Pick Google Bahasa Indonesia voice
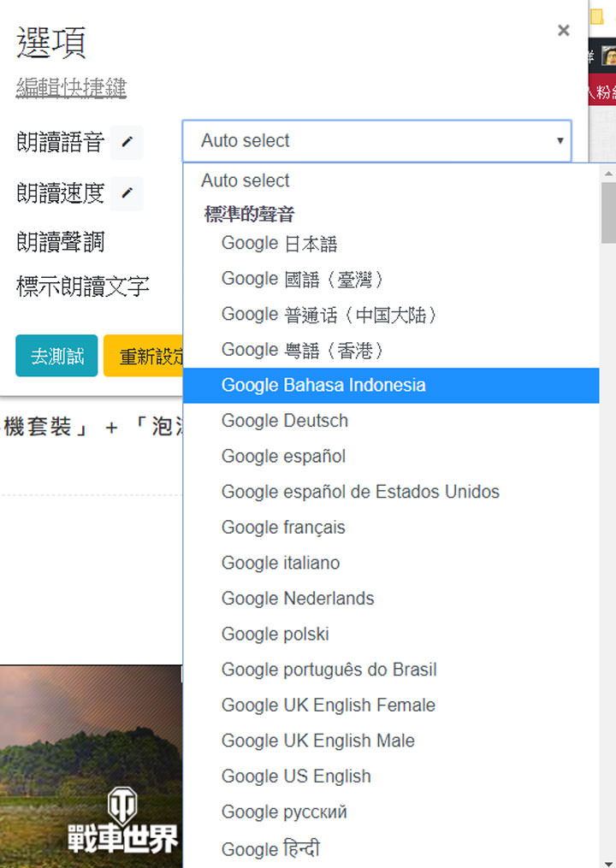This screenshot has height=868, width=616. (x=391, y=386)
